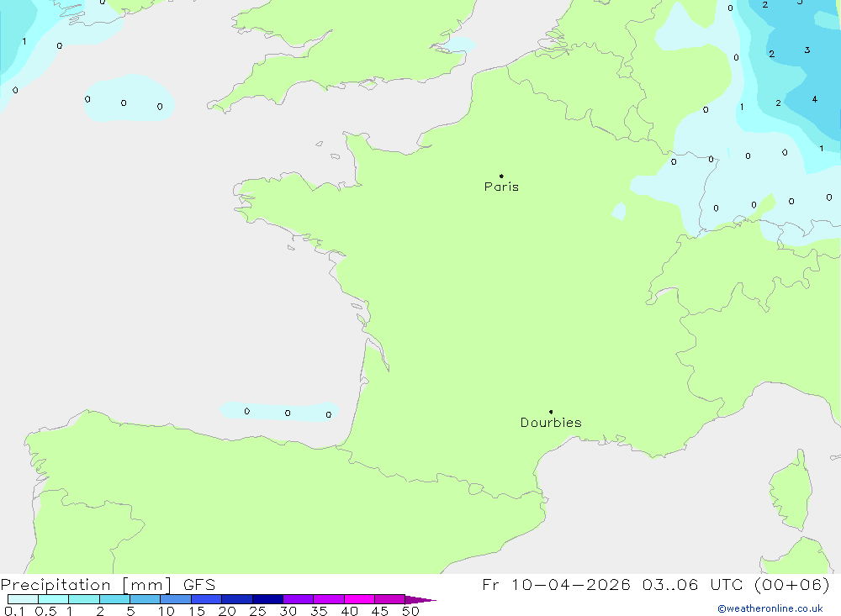Pick the 10–15 mm legend swatch

(x=176, y=599)
